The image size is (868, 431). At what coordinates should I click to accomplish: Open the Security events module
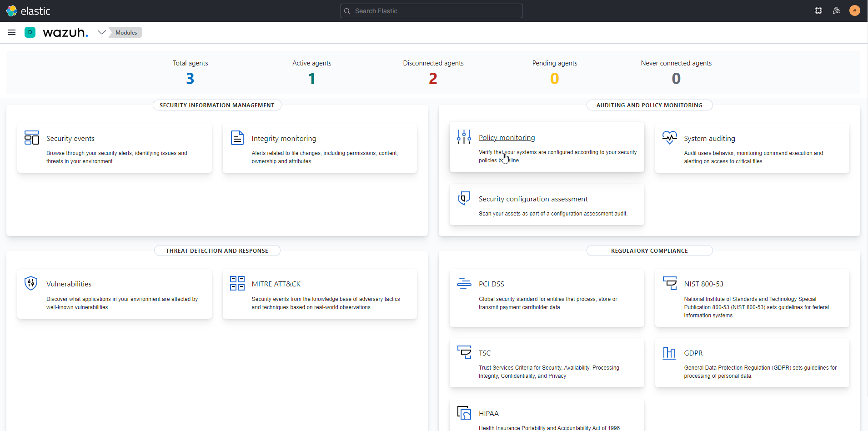pos(70,139)
